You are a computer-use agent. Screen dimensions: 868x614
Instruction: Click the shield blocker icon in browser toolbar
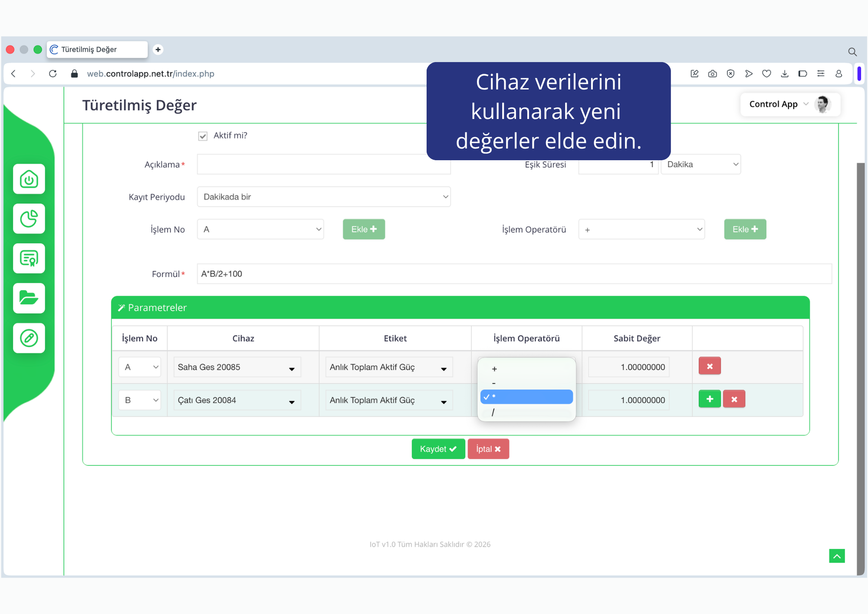[x=730, y=74]
